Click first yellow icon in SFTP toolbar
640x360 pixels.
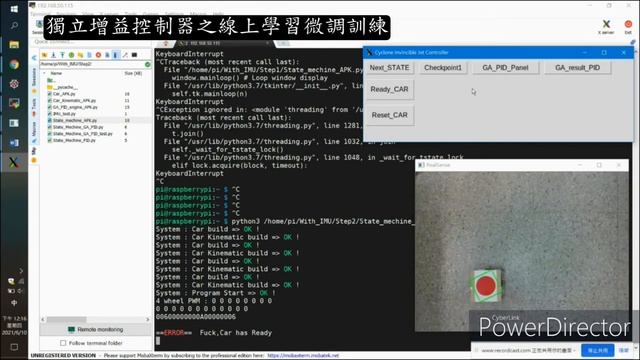[x=44, y=55]
